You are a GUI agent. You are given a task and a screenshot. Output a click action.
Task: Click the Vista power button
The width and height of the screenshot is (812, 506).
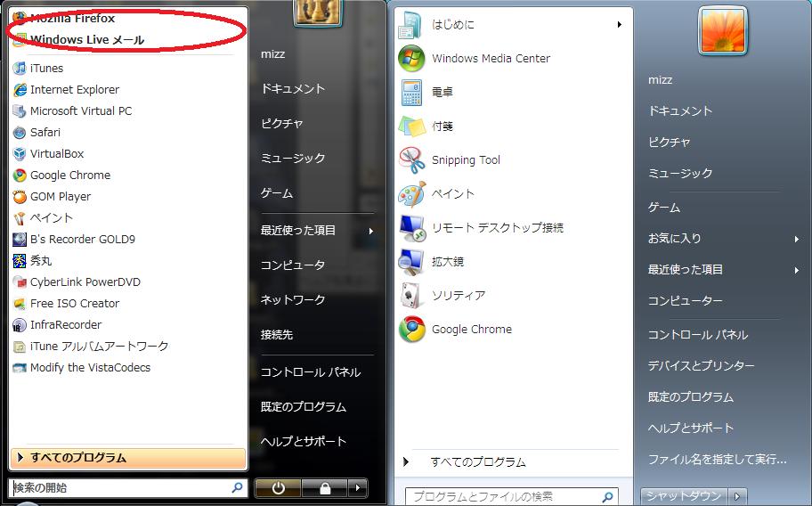point(278,488)
